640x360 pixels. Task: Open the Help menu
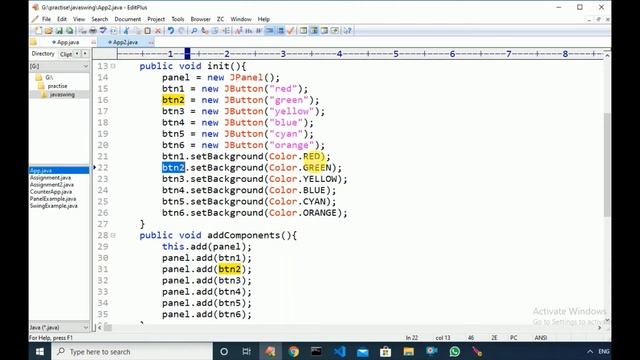click(264, 19)
